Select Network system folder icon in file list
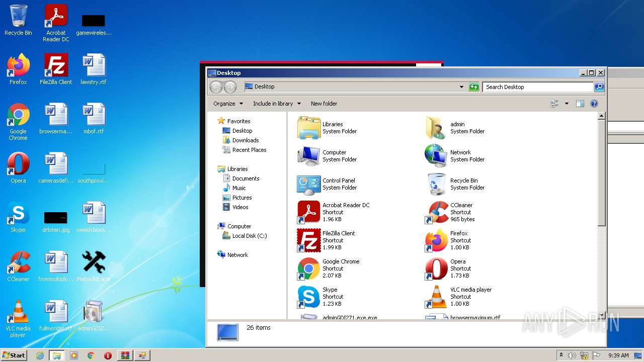644x362 pixels. [436, 156]
